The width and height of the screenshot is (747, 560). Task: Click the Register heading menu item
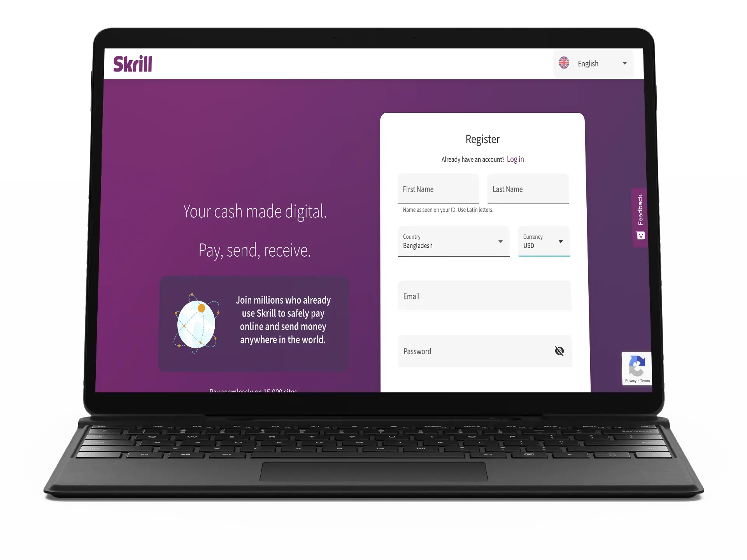pyautogui.click(x=482, y=139)
